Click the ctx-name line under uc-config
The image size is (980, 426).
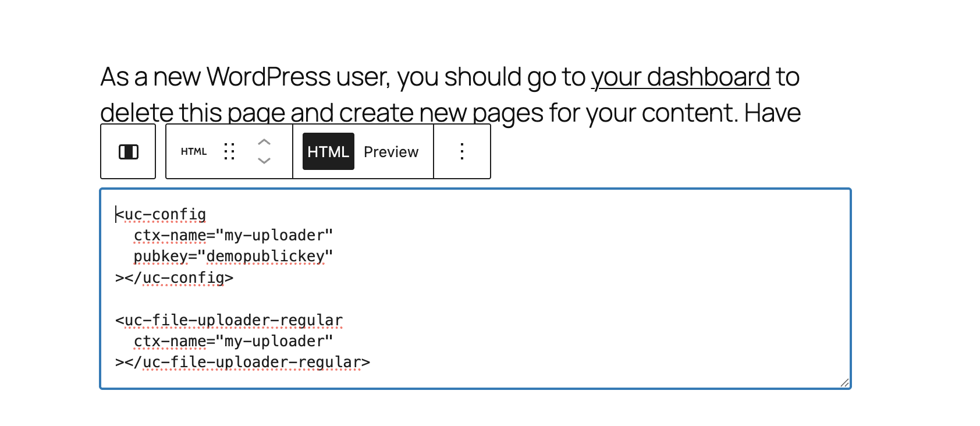point(233,236)
